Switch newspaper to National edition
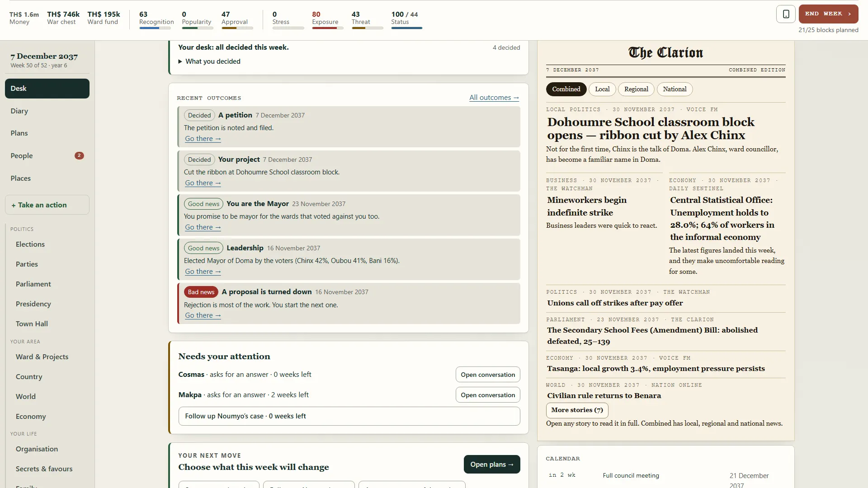Viewport: 868px width, 488px height. [675, 89]
